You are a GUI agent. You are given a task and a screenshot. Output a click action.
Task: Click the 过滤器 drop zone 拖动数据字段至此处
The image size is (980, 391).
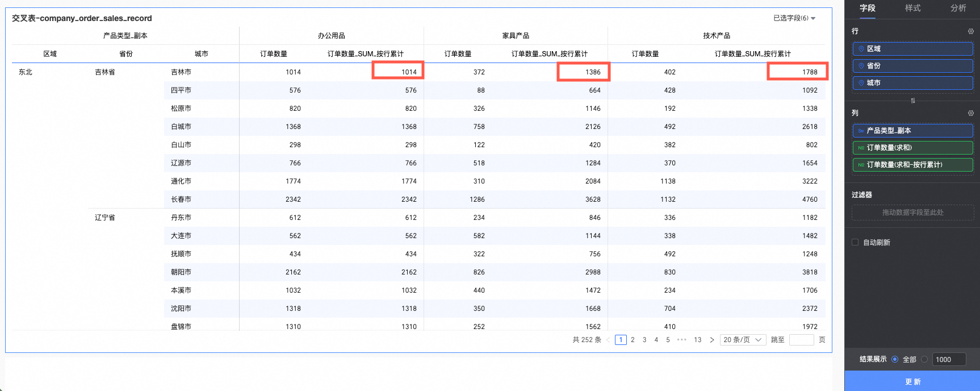point(912,213)
